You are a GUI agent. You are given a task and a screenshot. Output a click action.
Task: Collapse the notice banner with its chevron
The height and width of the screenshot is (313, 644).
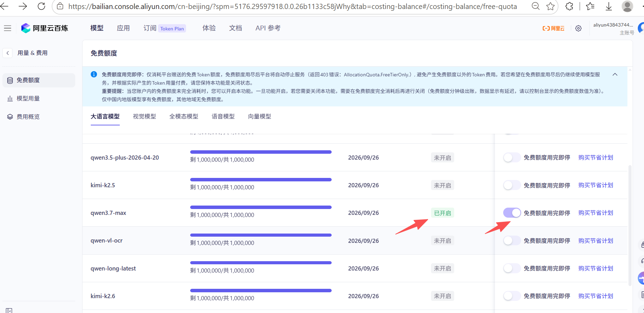[615, 74]
